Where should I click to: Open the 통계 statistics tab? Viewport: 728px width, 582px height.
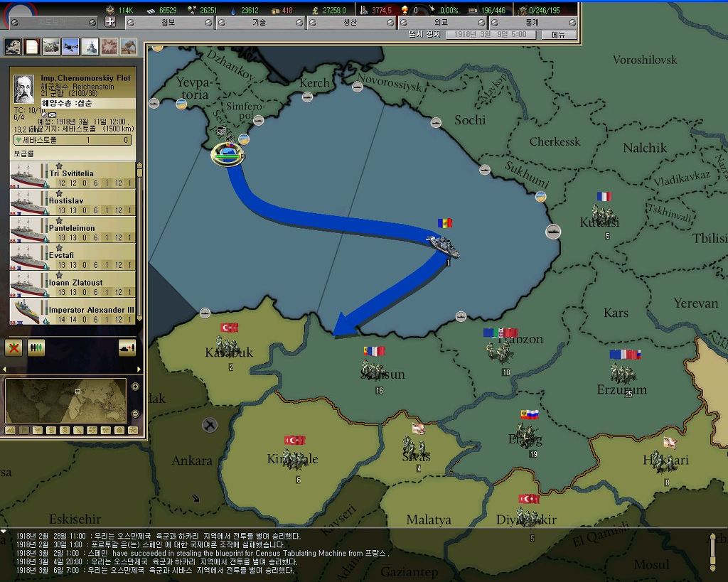pos(532,22)
